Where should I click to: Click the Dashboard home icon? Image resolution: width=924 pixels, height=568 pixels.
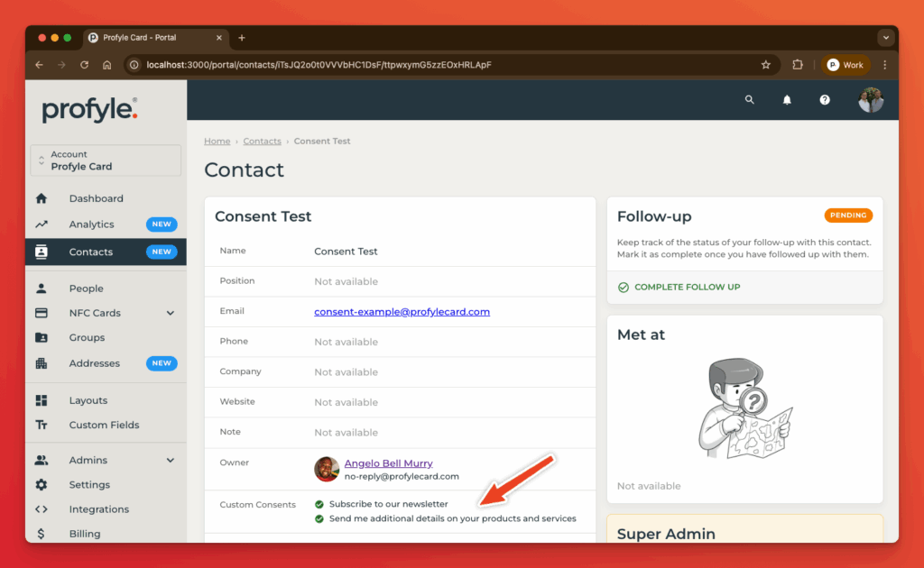click(41, 198)
